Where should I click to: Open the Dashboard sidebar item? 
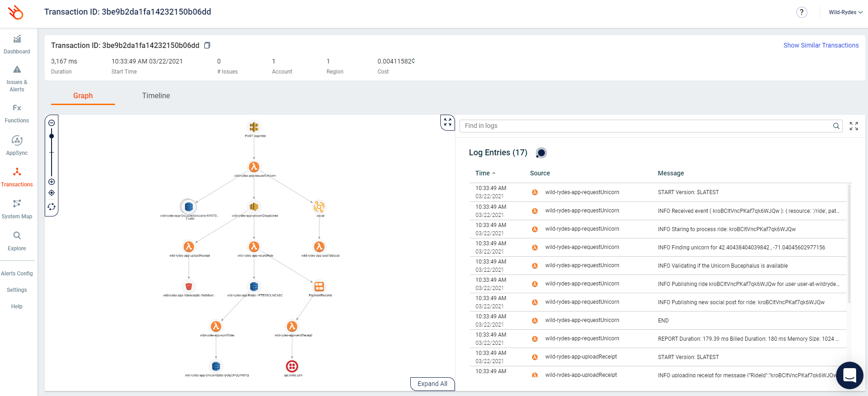pos(17,44)
